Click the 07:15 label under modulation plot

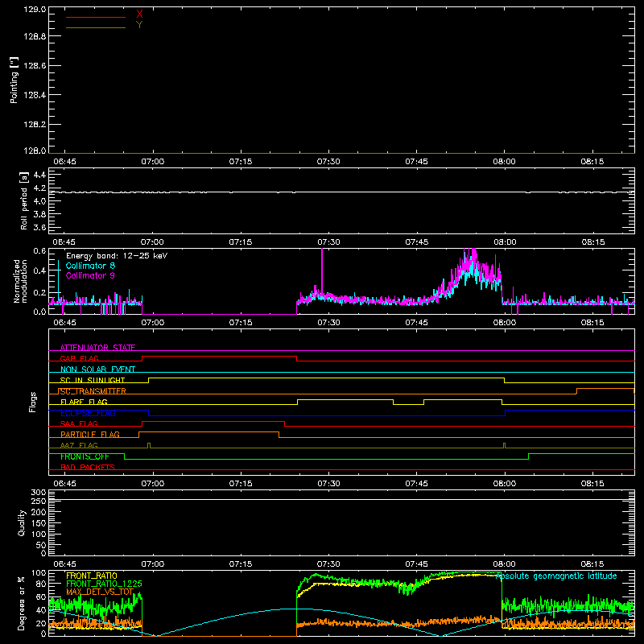pos(241,323)
